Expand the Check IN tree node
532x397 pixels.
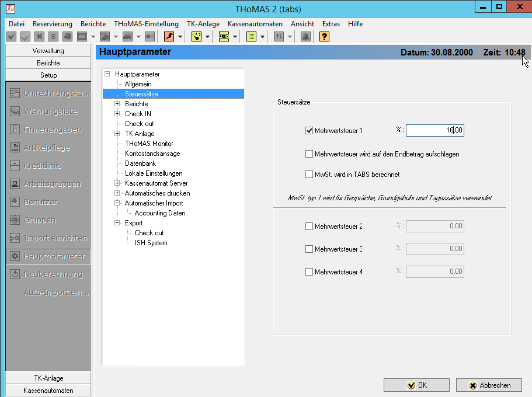point(117,113)
